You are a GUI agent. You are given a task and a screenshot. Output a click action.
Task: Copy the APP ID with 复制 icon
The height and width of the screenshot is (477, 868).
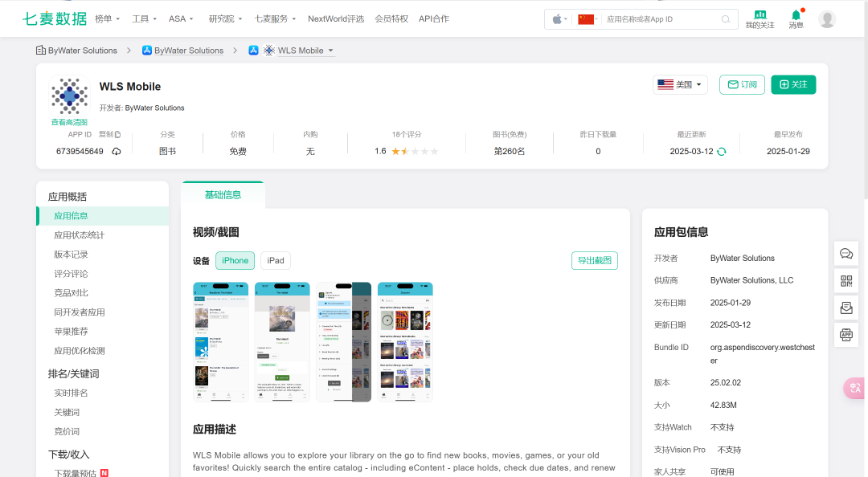coord(109,134)
